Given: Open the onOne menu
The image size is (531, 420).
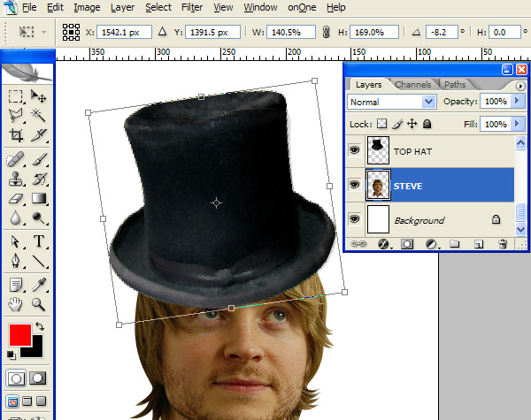Looking at the screenshot, I should click(302, 7).
